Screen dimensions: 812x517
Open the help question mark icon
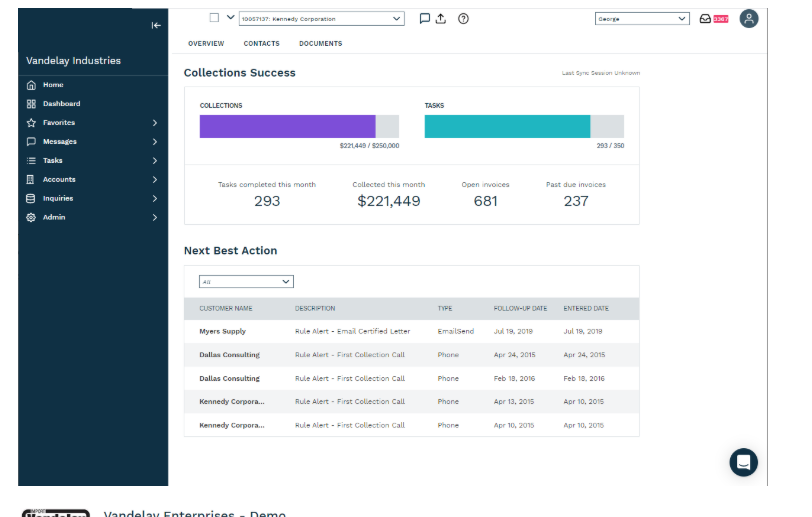(463, 19)
